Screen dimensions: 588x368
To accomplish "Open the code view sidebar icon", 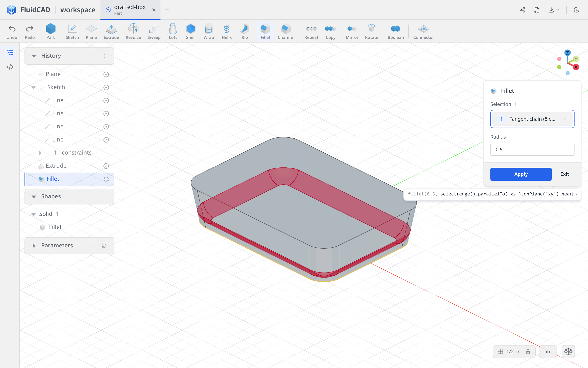I will [x=10, y=67].
